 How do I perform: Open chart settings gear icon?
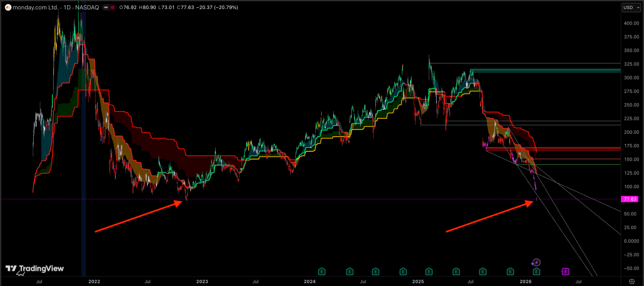(x=632, y=281)
